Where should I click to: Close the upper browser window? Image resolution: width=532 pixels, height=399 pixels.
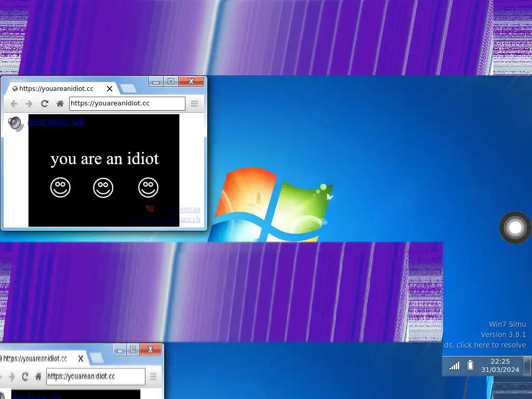click(x=191, y=82)
